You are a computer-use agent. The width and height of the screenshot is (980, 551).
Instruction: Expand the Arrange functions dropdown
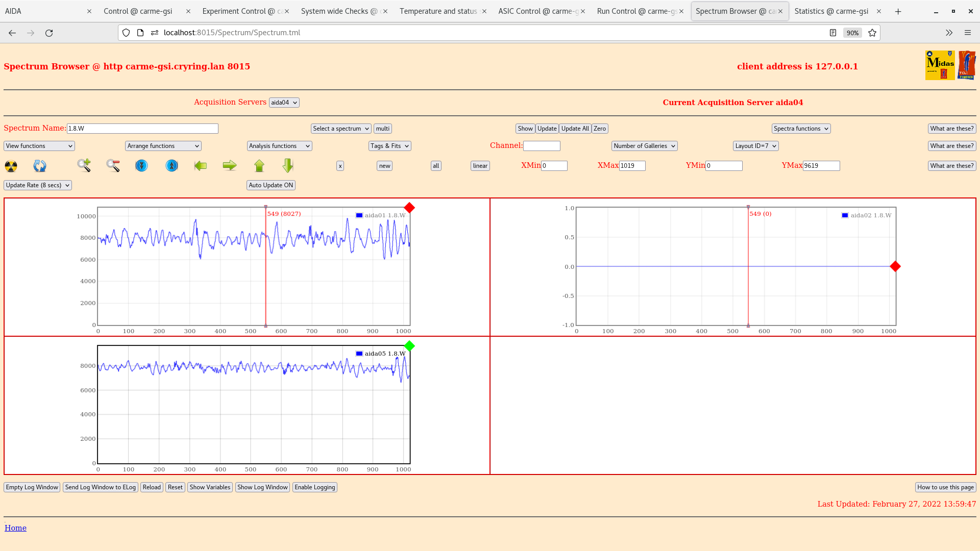(163, 146)
